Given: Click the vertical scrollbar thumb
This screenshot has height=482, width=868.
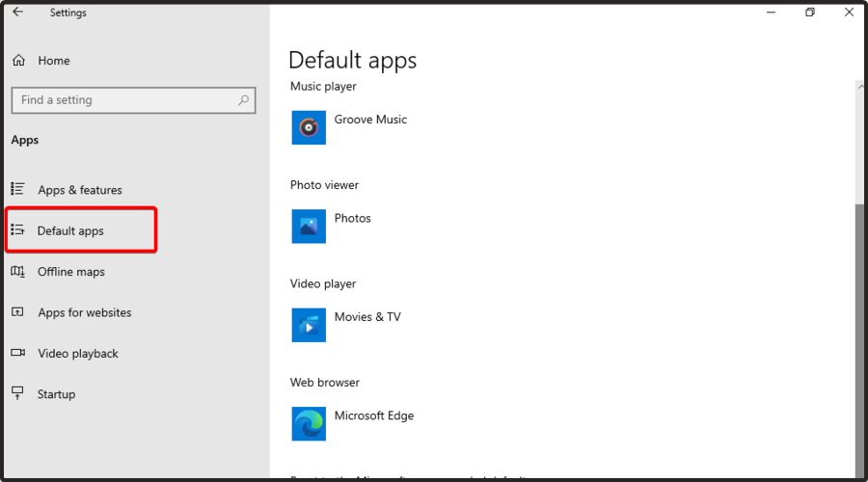Looking at the screenshot, I should pyautogui.click(x=860, y=339).
